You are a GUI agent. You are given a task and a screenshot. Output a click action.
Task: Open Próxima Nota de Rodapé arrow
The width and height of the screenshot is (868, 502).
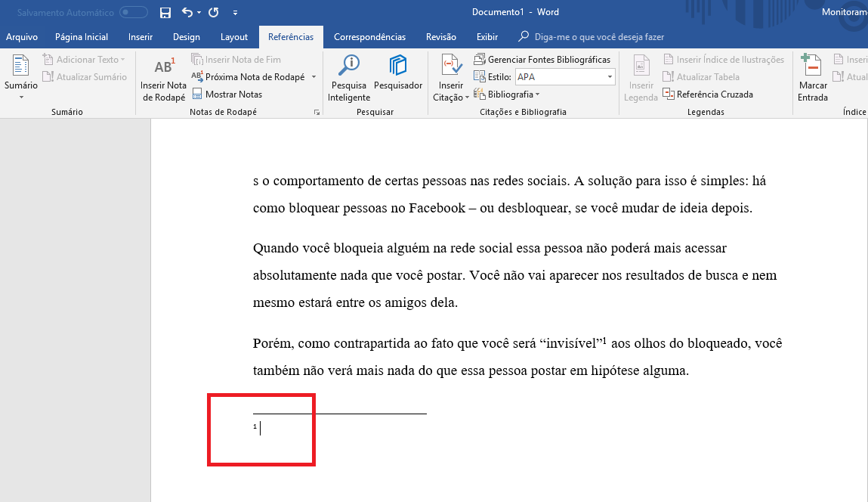(x=314, y=77)
